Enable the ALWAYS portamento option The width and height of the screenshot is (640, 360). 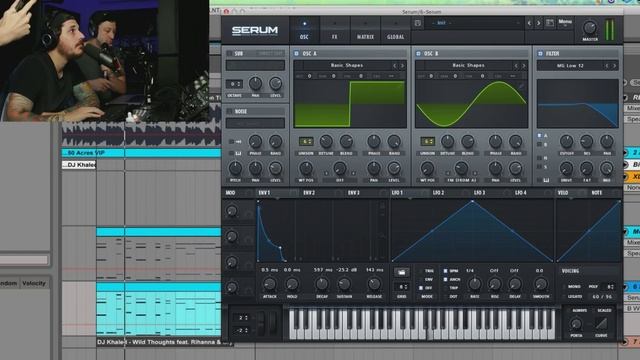[579, 311]
